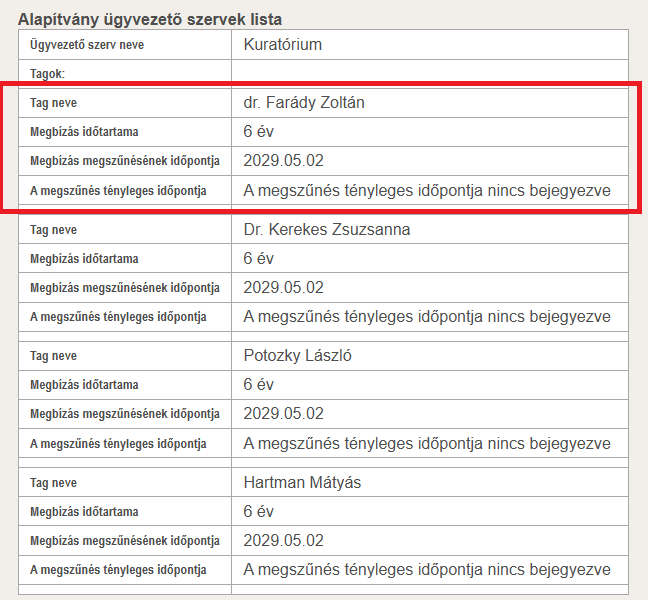Click the termination-not-registered text under Potozky László
The width and height of the screenshot is (648, 600).
(427, 443)
